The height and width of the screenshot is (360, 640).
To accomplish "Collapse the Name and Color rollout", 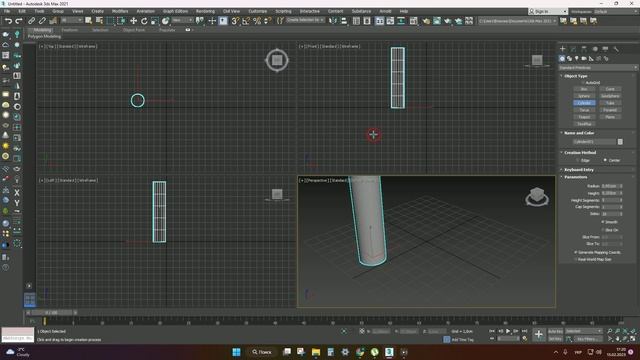I will 579,133.
